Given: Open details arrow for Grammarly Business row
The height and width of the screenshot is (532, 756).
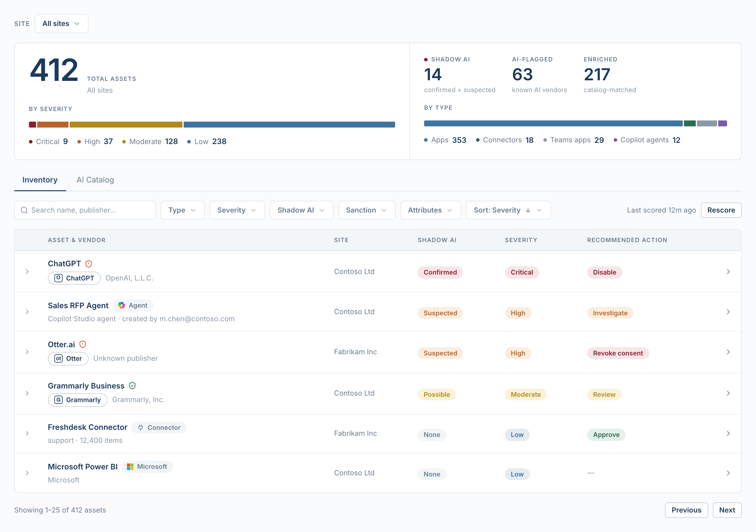Looking at the screenshot, I should (728, 393).
